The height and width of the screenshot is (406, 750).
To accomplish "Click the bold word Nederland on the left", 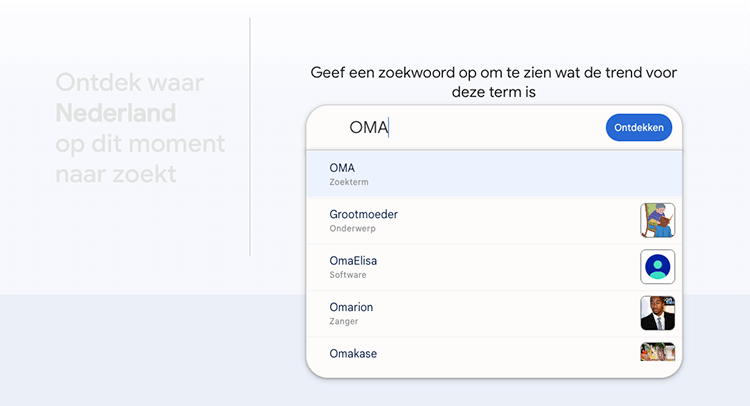I will [x=116, y=112].
